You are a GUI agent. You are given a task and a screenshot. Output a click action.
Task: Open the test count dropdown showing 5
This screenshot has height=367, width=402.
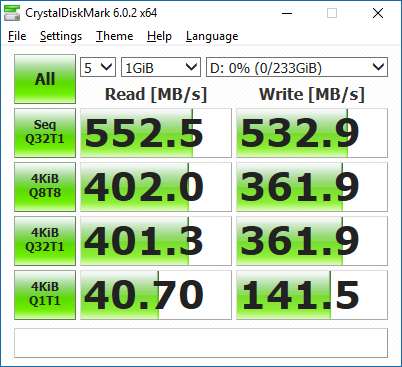pos(98,67)
